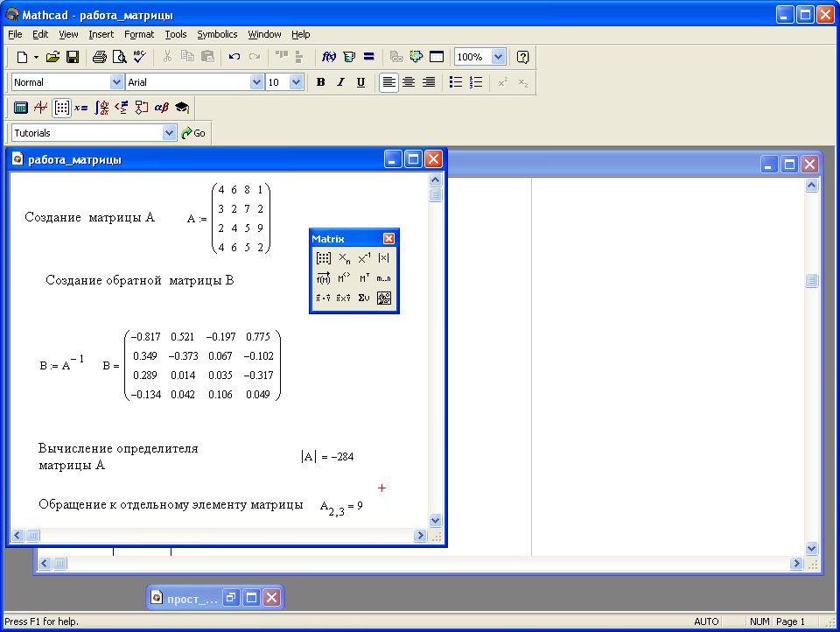Open Boolean toolbar icon
The width and height of the screenshot is (840, 632).
point(122,108)
